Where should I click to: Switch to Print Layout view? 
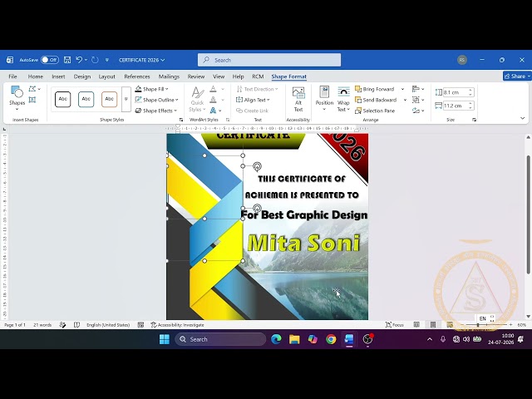[x=433, y=325]
